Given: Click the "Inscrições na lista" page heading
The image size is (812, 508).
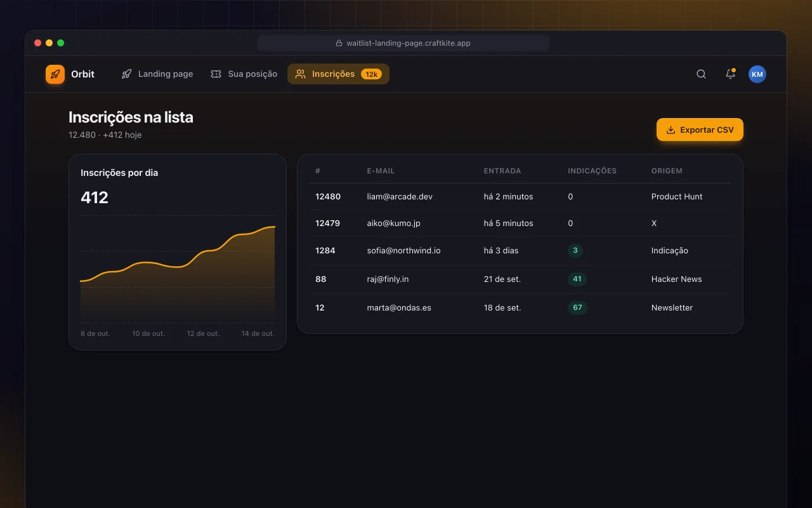Looking at the screenshot, I should (x=131, y=117).
